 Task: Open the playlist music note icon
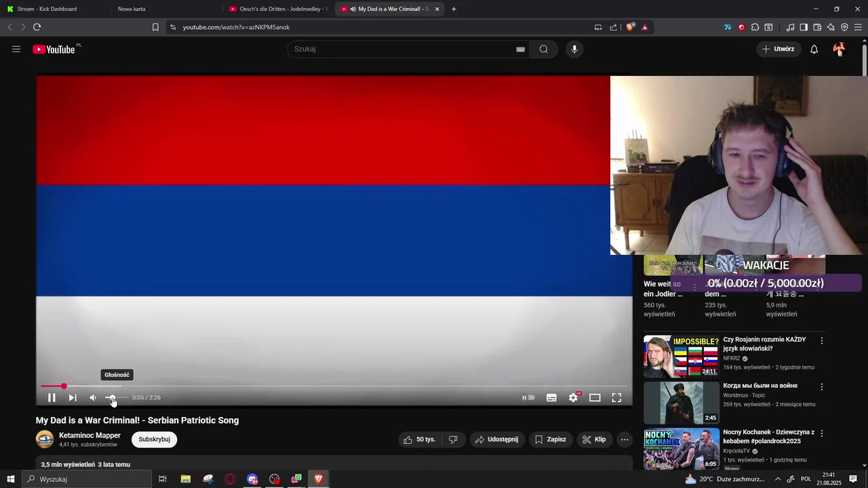pos(790,27)
